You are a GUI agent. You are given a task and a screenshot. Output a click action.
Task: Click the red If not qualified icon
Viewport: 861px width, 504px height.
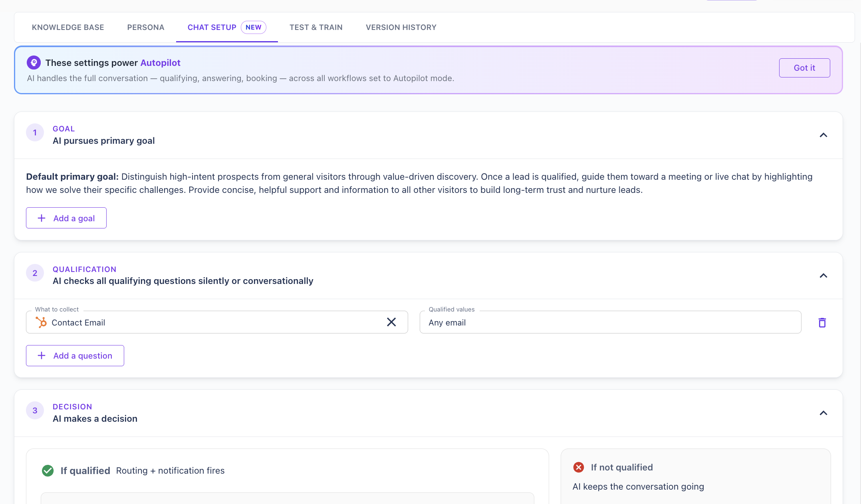(579, 467)
